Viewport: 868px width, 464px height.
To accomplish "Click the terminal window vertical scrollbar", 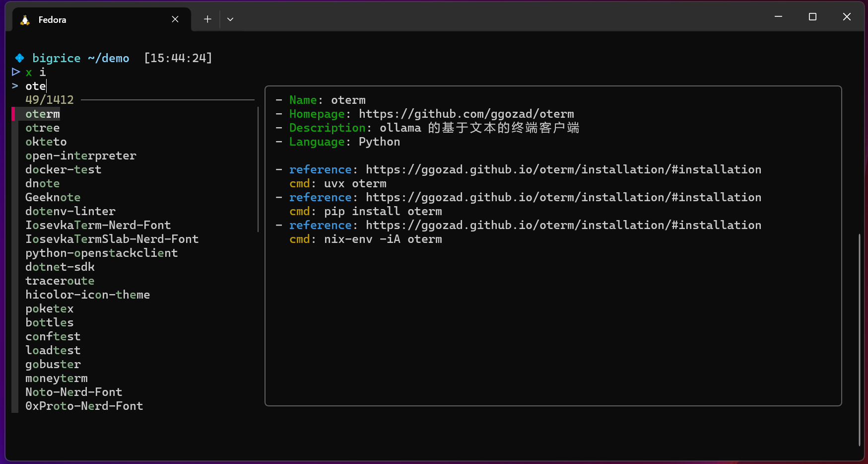I will 860,340.
